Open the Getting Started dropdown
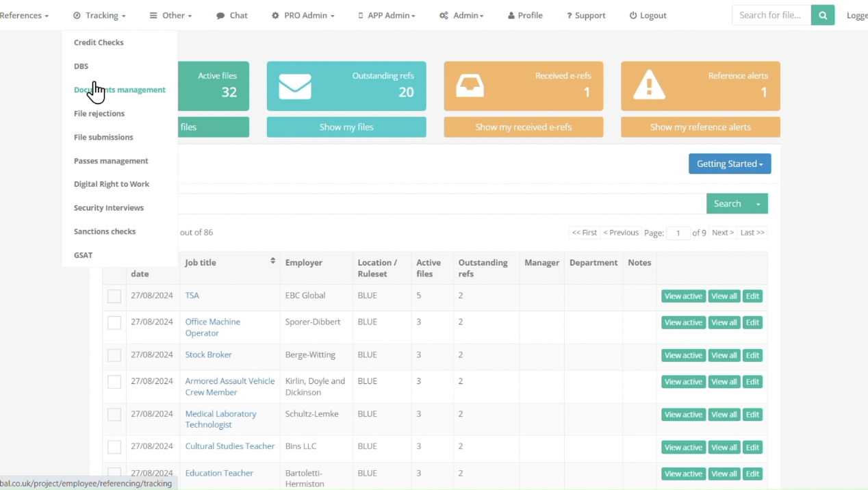 point(730,164)
